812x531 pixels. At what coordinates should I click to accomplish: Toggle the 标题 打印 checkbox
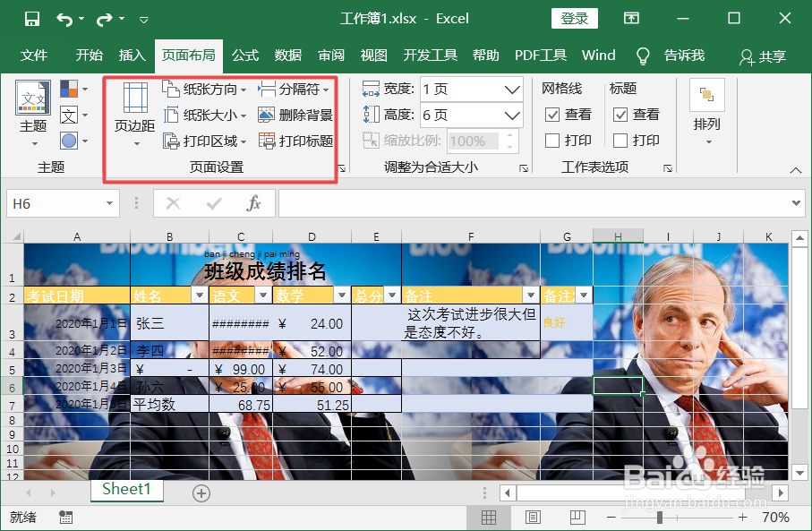[620, 141]
